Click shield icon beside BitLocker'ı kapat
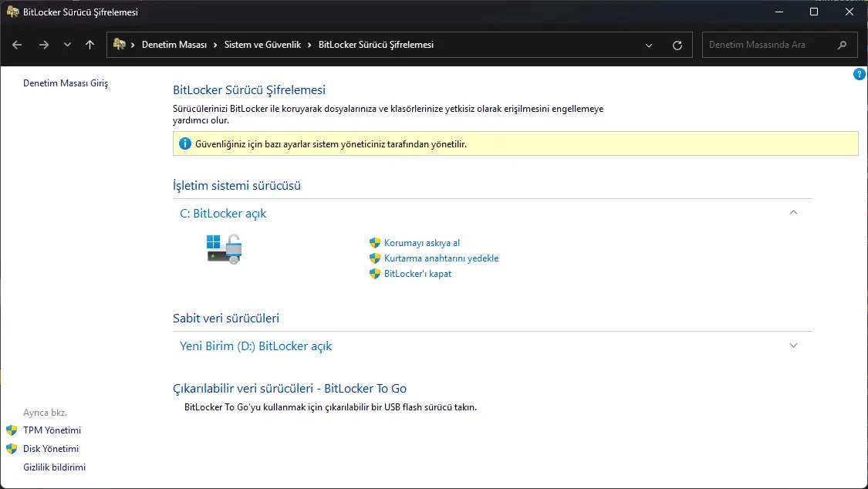The height and width of the screenshot is (489, 868). coord(375,274)
